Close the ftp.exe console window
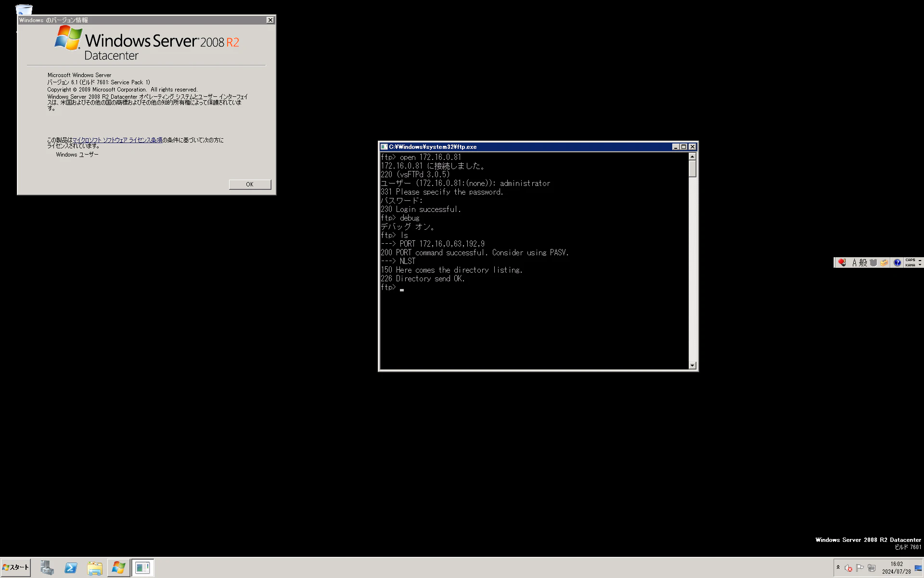Viewport: 924px width, 578px height. pyautogui.click(x=693, y=147)
